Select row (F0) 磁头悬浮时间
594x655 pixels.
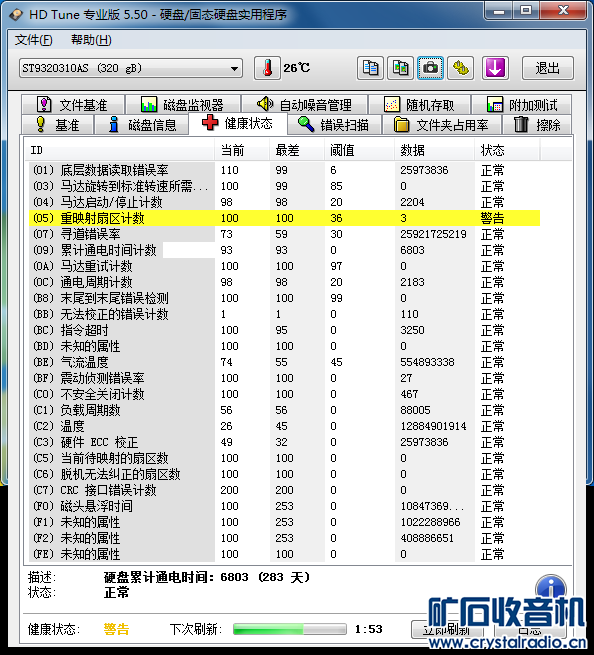point(284,506)
